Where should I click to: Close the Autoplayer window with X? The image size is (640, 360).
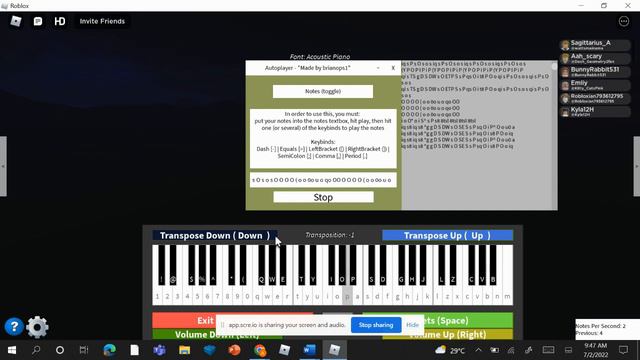pyautogui.click(x=393, y=68)
